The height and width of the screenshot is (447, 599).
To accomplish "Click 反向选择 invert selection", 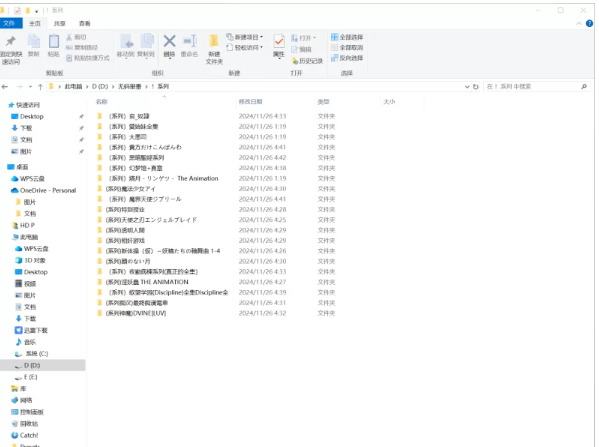I will 347,58.
